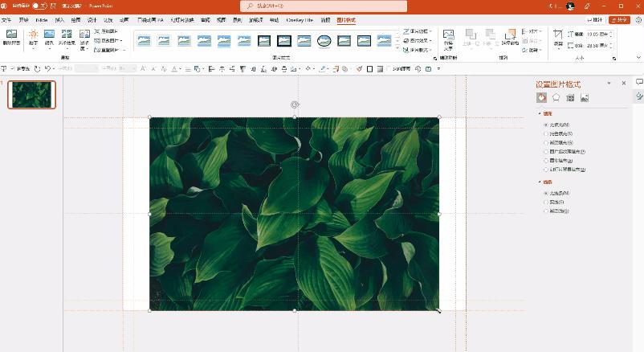The height and width of the screenshot is (352, 644).
Task: Click the Comments button beside Share
Action: tap(595, 20)
